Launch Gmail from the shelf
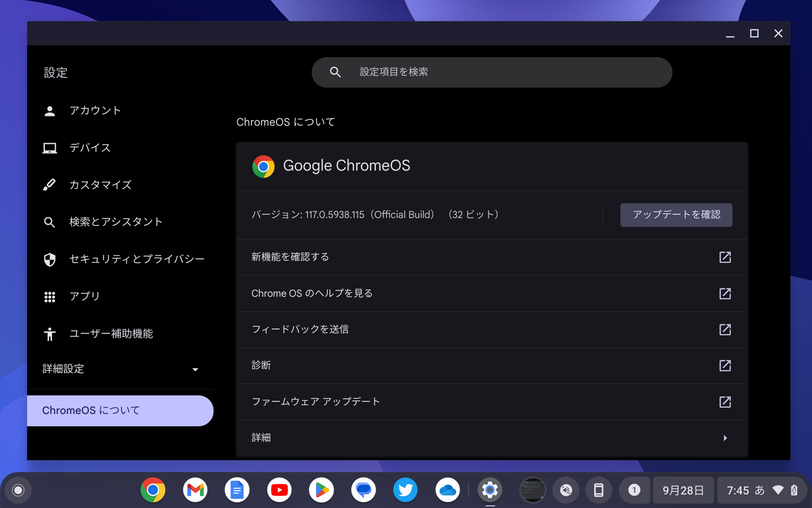 (x=195, y=490)
